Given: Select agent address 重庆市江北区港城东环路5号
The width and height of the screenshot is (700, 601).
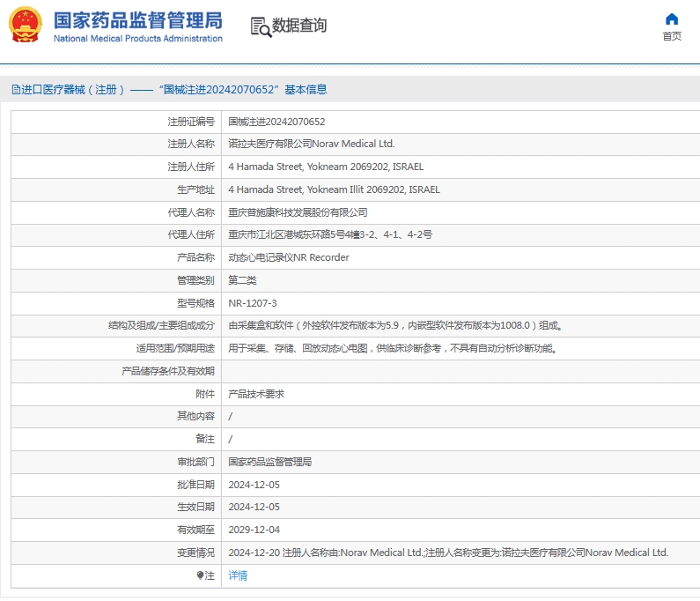Looking at the screenshot, I should (330, 234).
